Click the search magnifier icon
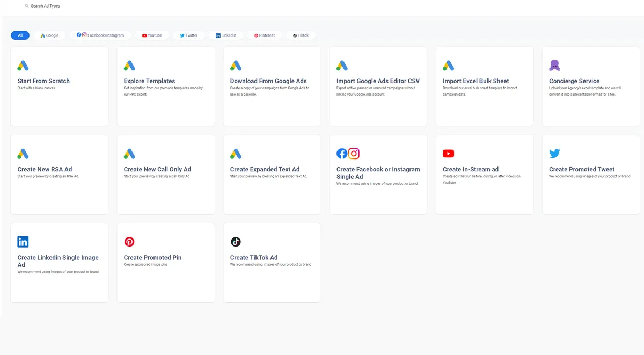The height and width of the screenshot is (355, 644). pos(27,6)
